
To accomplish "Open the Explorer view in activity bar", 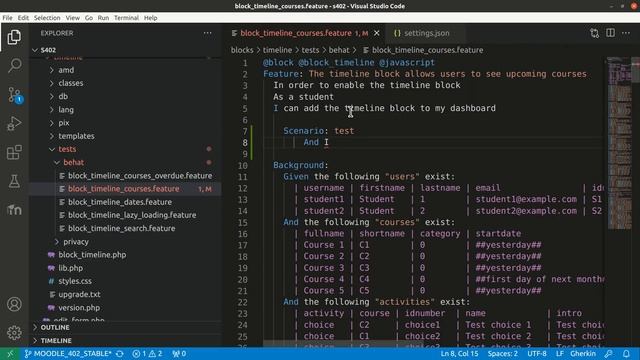I will 14,37.
